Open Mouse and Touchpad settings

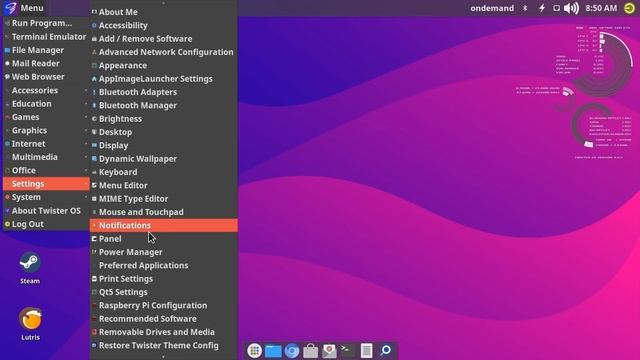164,212
